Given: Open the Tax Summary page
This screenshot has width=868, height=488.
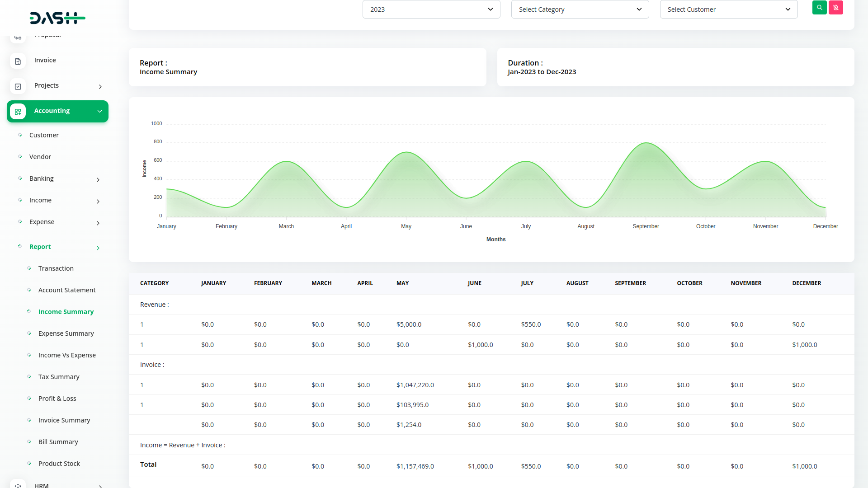Looking at the screenshot, I should pos(59,376).
